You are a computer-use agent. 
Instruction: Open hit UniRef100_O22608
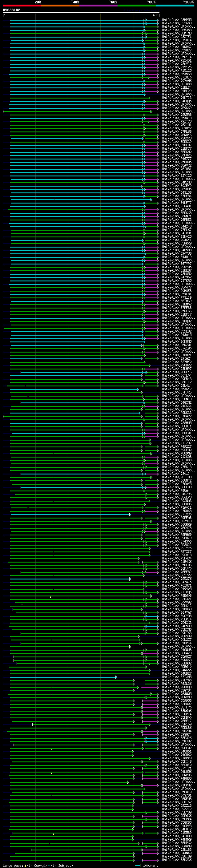click(177, 23)
